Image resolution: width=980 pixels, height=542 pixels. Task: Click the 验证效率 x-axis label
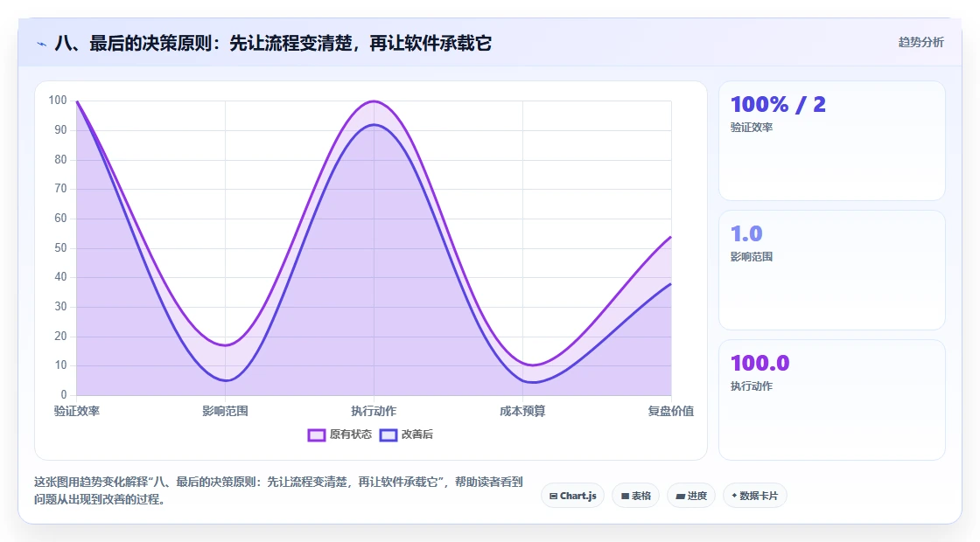(x=77, y=411)
